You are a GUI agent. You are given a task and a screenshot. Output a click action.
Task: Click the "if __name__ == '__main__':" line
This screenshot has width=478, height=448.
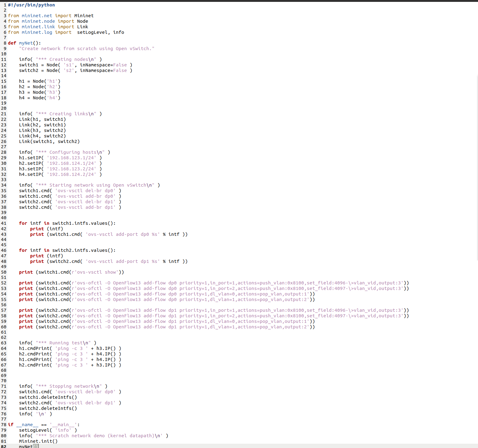tap(44, 425)
